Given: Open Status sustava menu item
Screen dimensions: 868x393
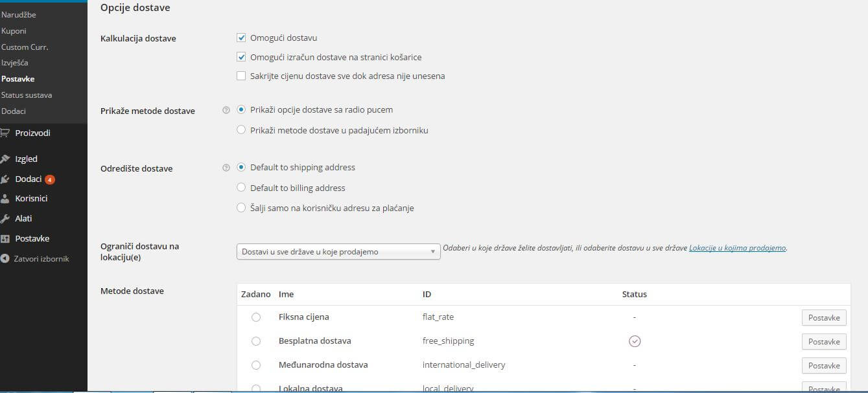Looking at the screenshot, I should (27, 95).
